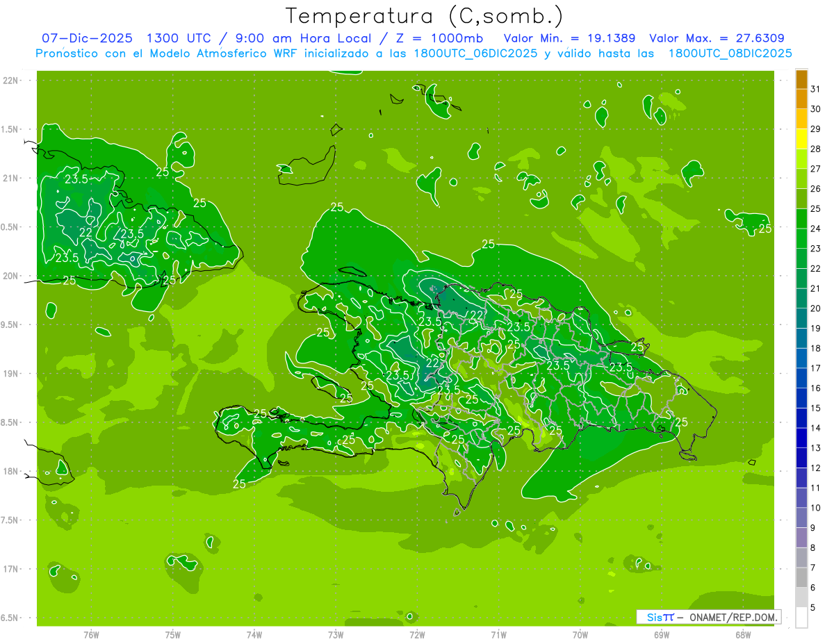The width and height of the screenshot is (834, 644).
Task: Click the "22N" latitude axis label
Action: [11, 81]
